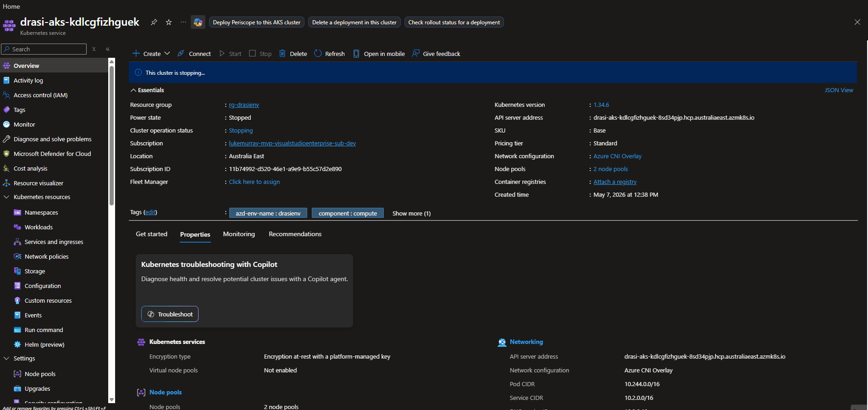
Task: Open JSON View
Action: coord(839,90)
